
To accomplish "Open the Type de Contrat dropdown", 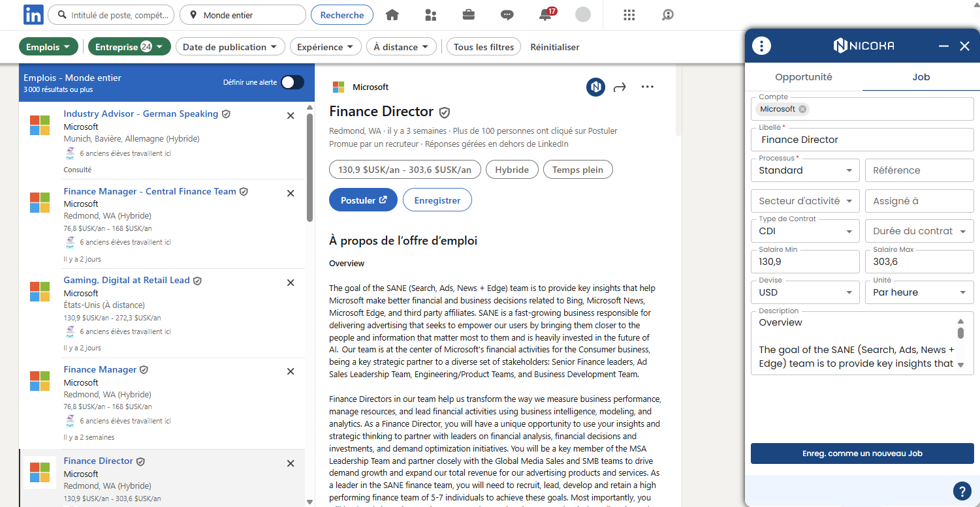I will (x=805, y=232).
